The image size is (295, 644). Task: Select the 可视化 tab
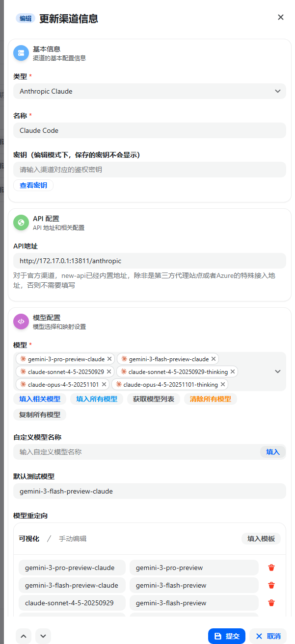point(29,539)
